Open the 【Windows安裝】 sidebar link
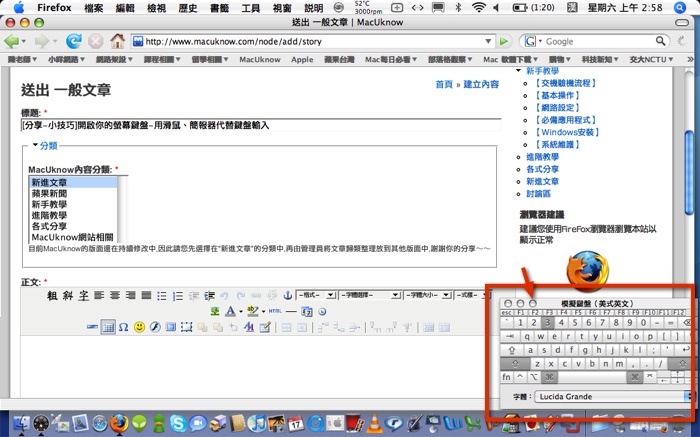Image resolution: width=700 pixels, height=437 pixels. tap(567, 132)
